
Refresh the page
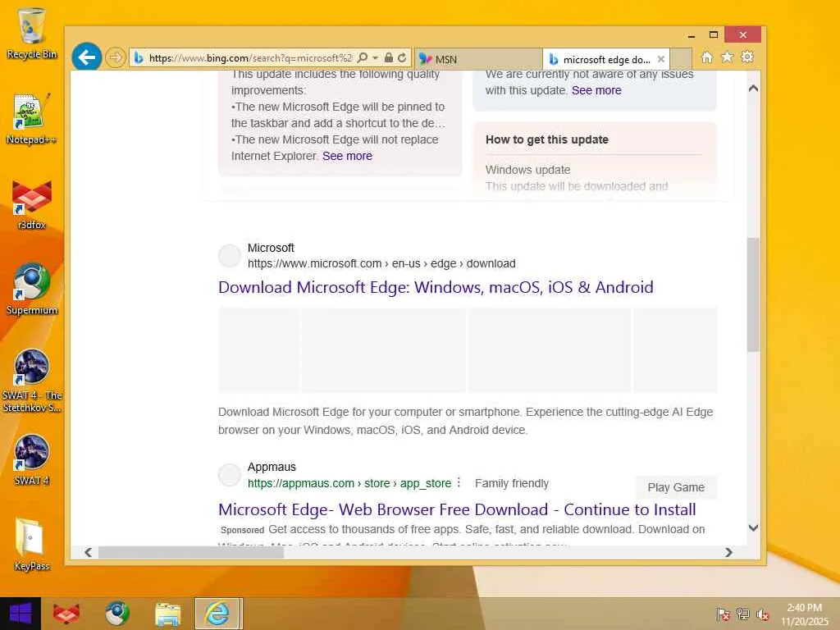tap(402, 57)
